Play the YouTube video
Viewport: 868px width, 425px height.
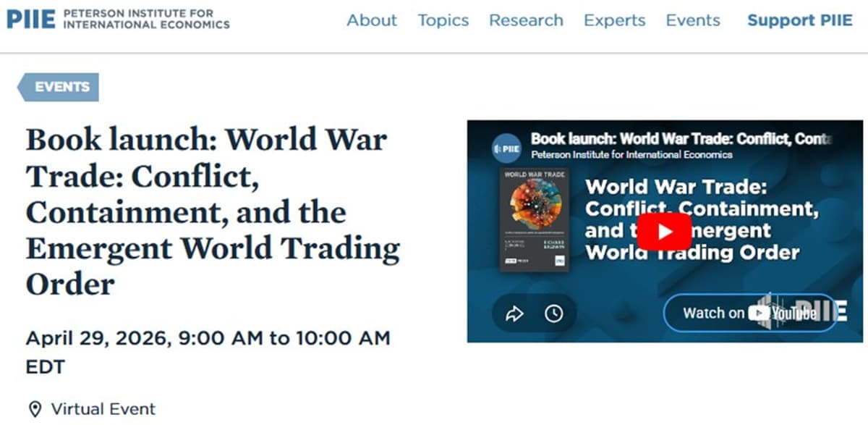click(x=664, y=232)
